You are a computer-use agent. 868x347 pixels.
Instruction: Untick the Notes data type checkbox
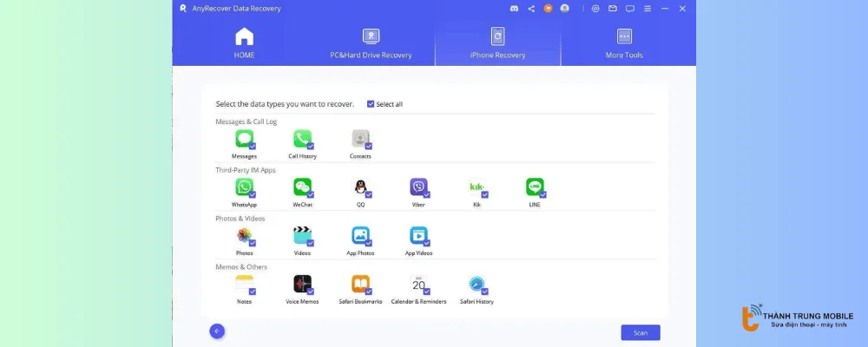pos(252,292)
